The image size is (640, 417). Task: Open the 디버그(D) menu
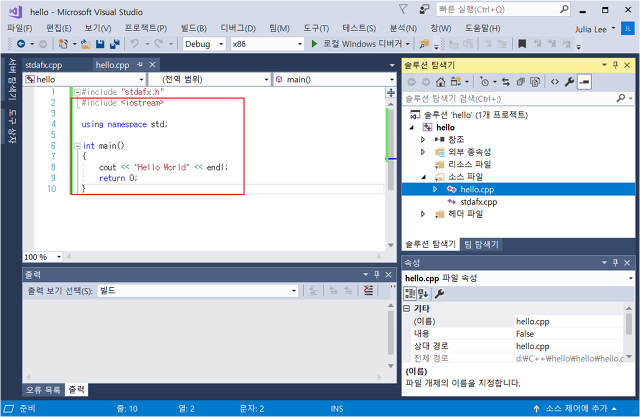(x=238, y=28)
